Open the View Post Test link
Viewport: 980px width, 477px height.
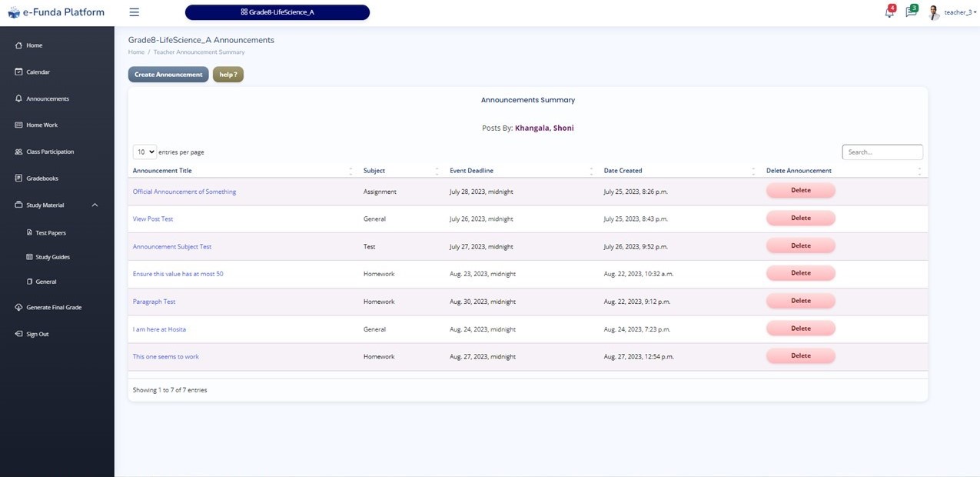pyautogui.click(x=153, y=218)
